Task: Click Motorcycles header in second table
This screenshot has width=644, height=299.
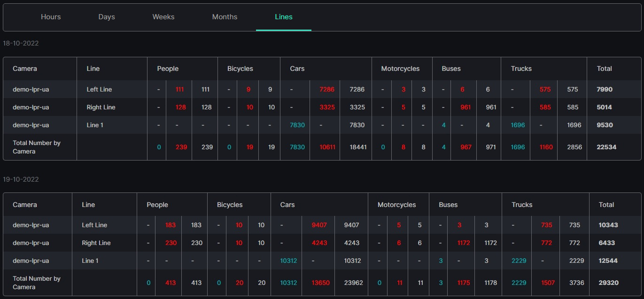Action: [397, 205]
